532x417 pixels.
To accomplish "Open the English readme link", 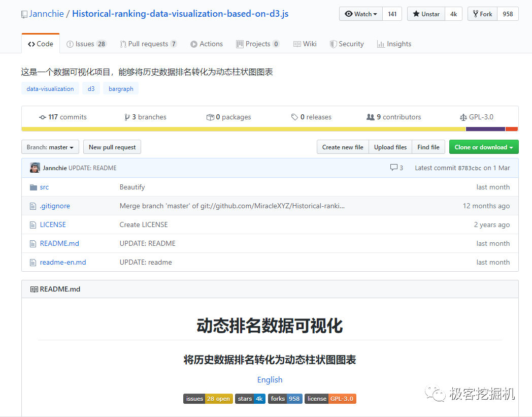I will tap(270, 379).
